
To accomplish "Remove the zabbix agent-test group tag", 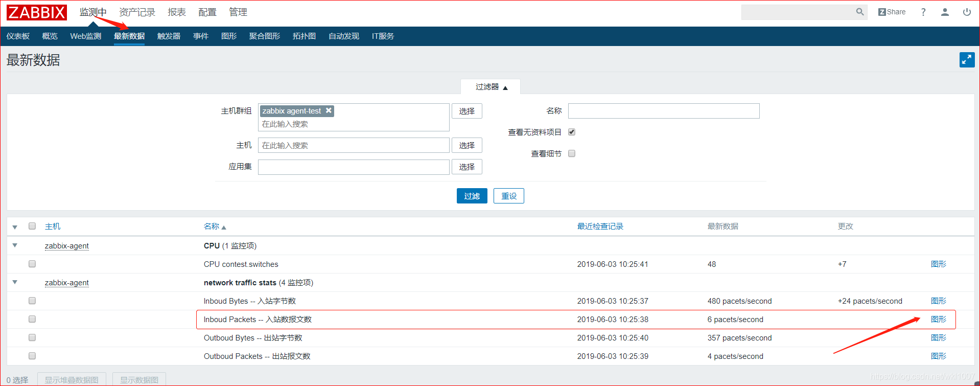I will coord(329,110).
